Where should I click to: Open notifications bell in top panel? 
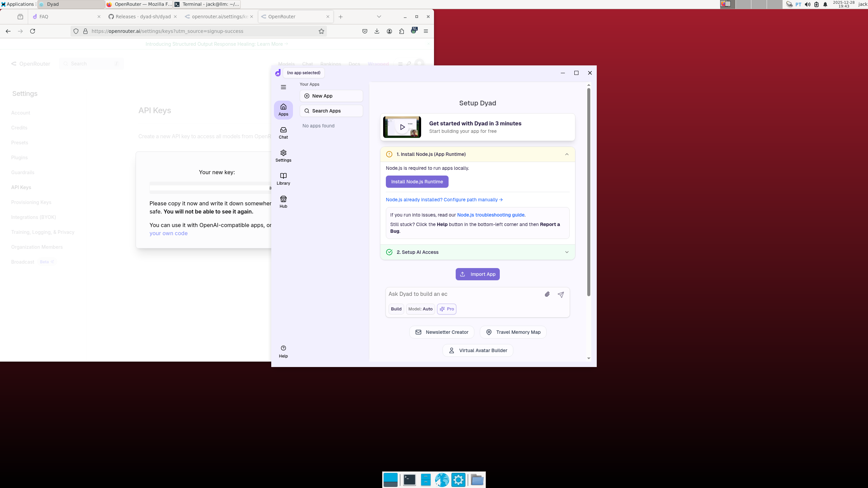coord(825,4)
